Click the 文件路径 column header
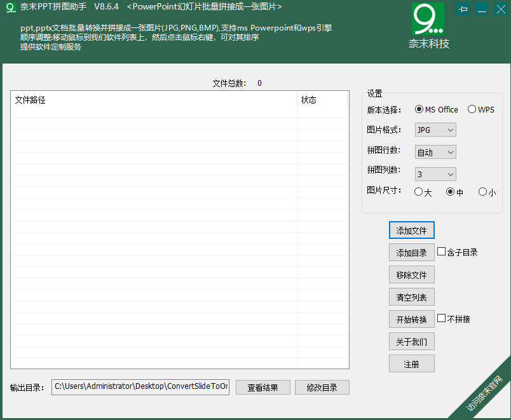Viewport: 511px width, 420px height. (x=154, y=99)
